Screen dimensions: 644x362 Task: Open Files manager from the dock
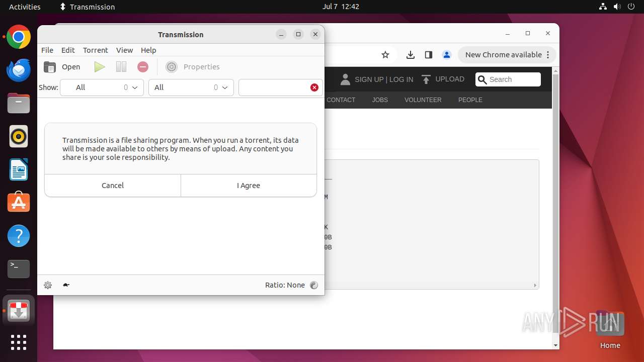tap(19, 104)
